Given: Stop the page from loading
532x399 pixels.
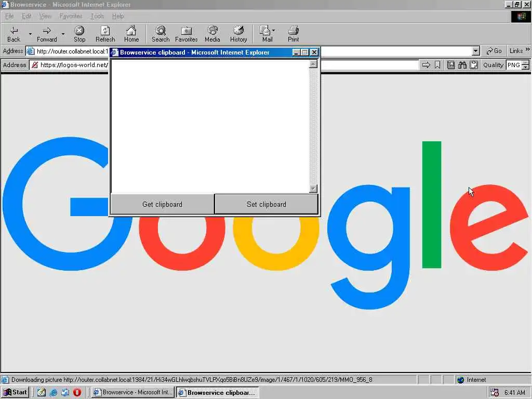Looking at the screenshot, I should click(x=79, y=34).
